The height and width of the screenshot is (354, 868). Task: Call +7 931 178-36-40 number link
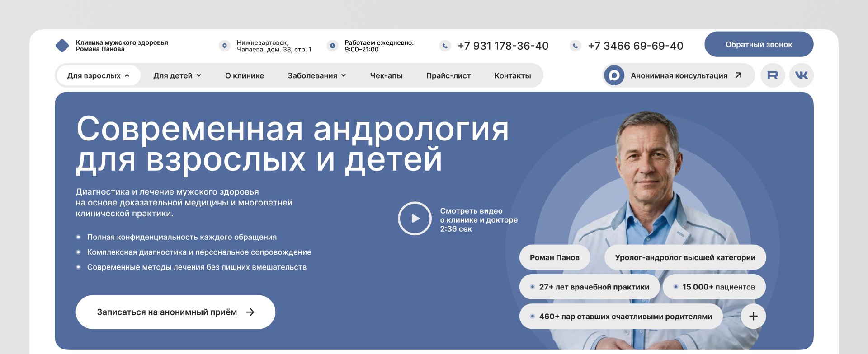coord(503,46)
